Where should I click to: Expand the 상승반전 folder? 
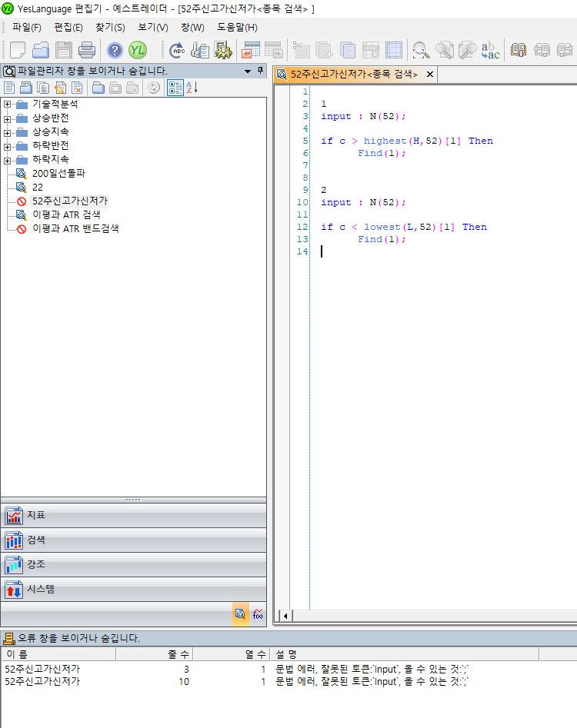pos(8,118)
